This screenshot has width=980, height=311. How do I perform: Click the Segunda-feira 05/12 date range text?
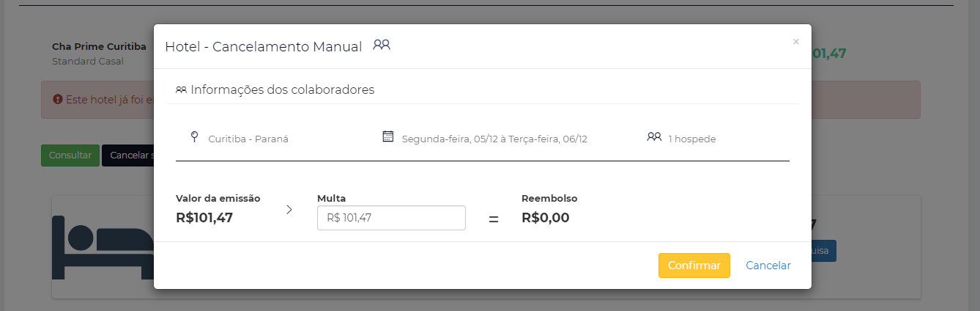point(494,139)
